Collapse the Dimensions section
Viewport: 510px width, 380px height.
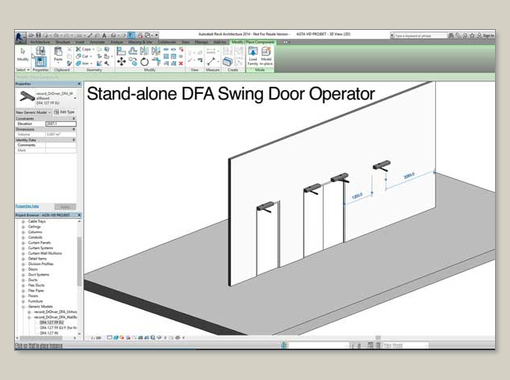tap(74, 129)
